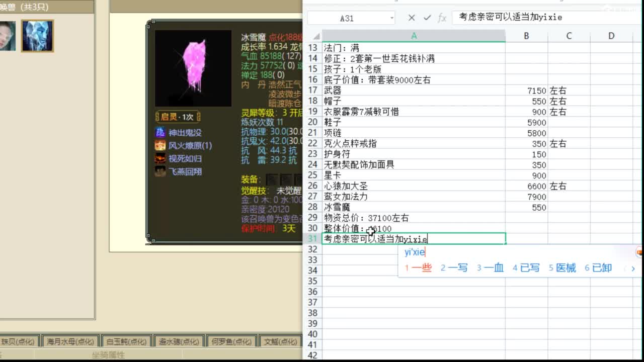644x362 pixels.
Task: Open the 海月水母(点化) tab
Action: point(70,341)
